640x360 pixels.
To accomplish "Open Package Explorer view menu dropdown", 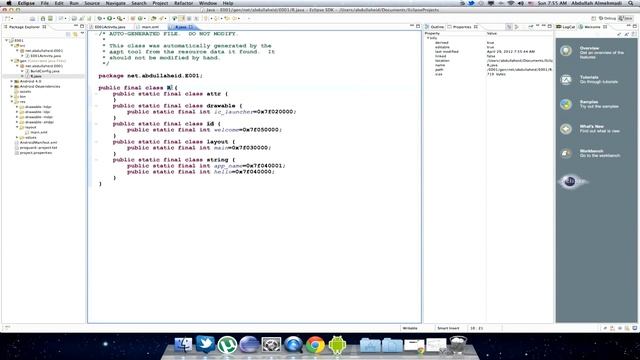I will click(82, 34).
